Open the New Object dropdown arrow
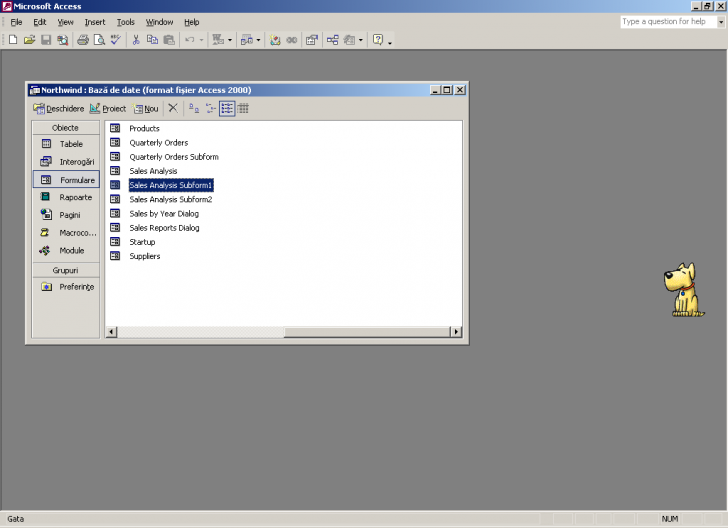Screen dimensions: 728x528 pos(361,40)
